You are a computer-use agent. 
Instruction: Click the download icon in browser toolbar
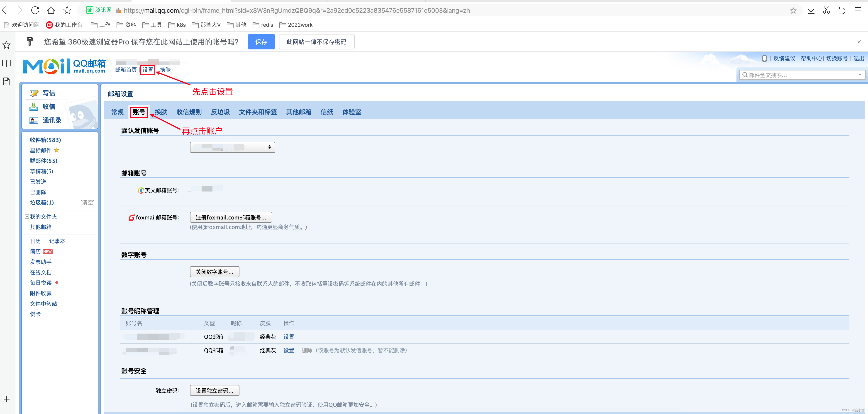tap(811, 10)
